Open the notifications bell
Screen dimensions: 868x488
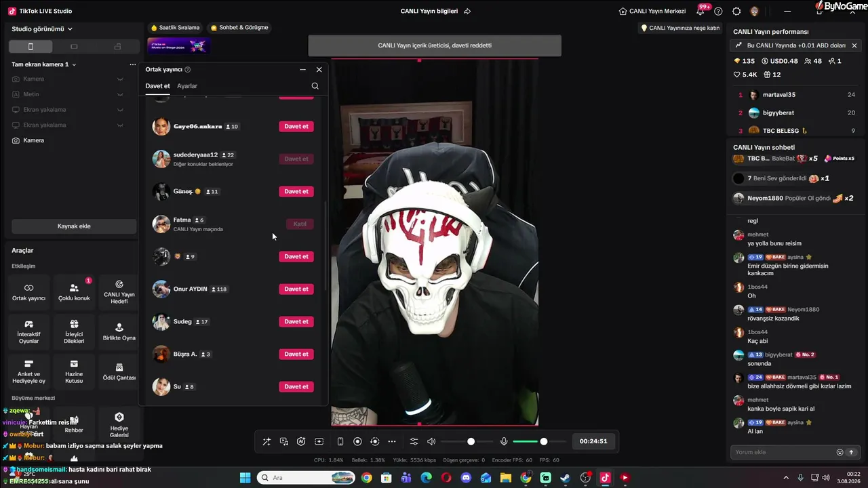tap(701, 11)
